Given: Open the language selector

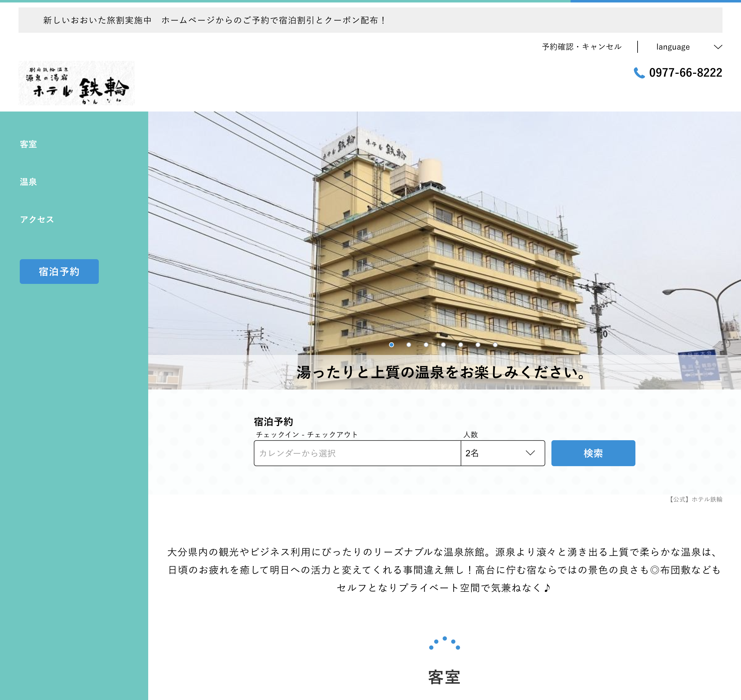Looking at the screenshot, I should [x=673, y=47].
